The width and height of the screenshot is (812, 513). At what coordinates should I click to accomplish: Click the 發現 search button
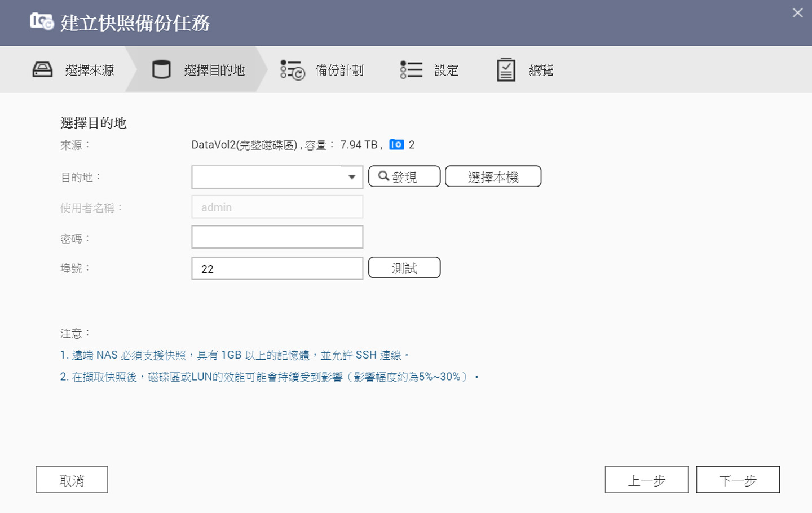(404, 176)
